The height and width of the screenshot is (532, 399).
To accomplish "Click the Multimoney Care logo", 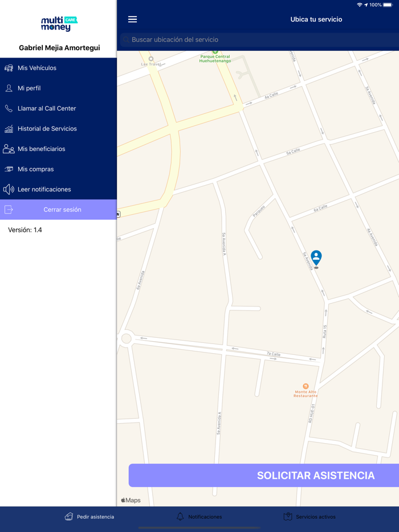I will [59, 24].
